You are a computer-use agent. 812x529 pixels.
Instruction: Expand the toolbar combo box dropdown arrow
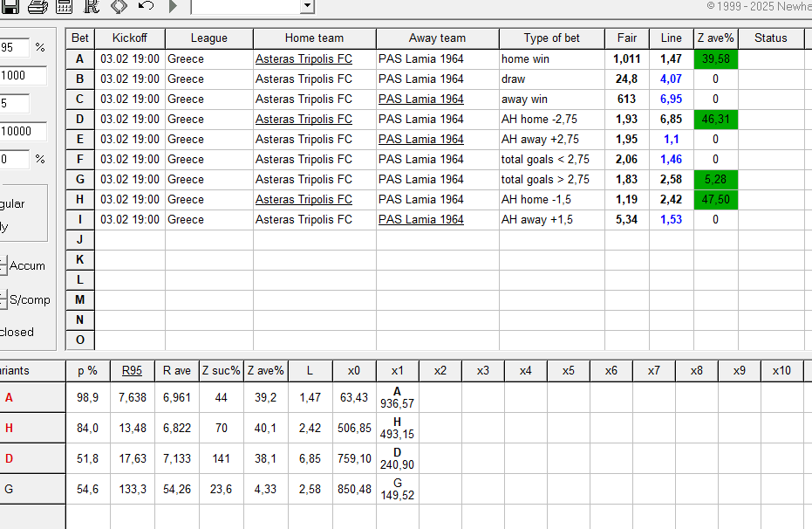click(306, 6)
